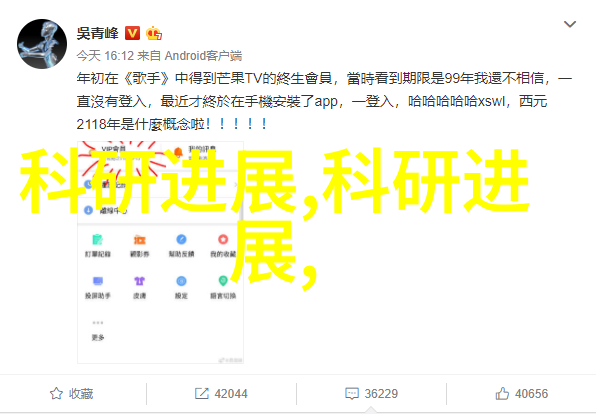Open the Android客户端 source link
The image size is (596, 414).
[x=203, y=56]
